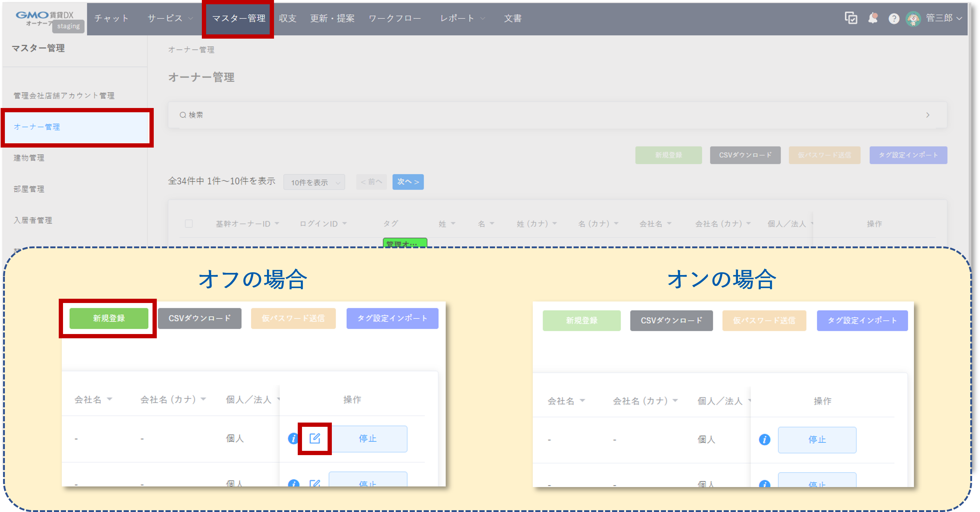980x512 pixels.
Task: Click the edit pencil icon in the オフの場合 操作 column
Action: (314, 438)
